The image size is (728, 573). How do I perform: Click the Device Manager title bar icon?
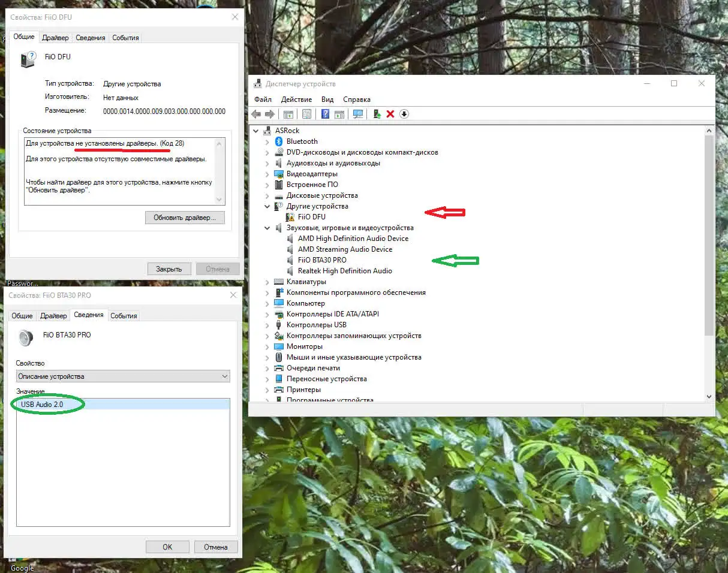pos(258,84)
